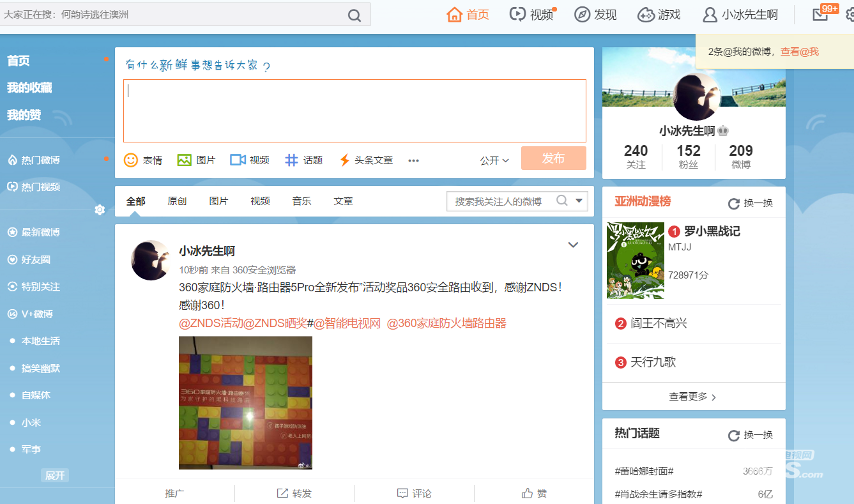
Task: Switch to 视频 feed tab
Action: (260, 201)
